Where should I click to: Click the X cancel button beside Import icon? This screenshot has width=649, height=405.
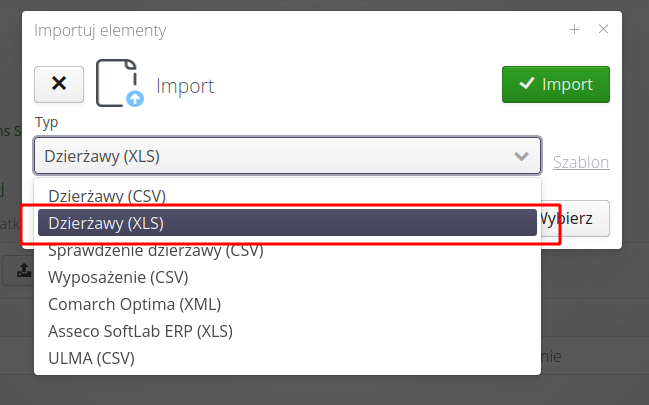59,85
